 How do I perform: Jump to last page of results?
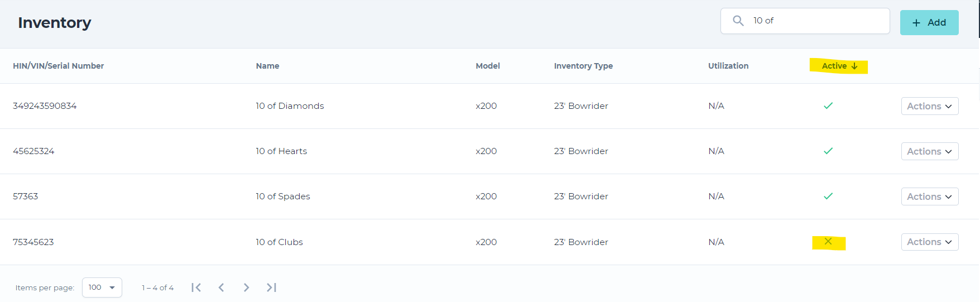point(272,287)
